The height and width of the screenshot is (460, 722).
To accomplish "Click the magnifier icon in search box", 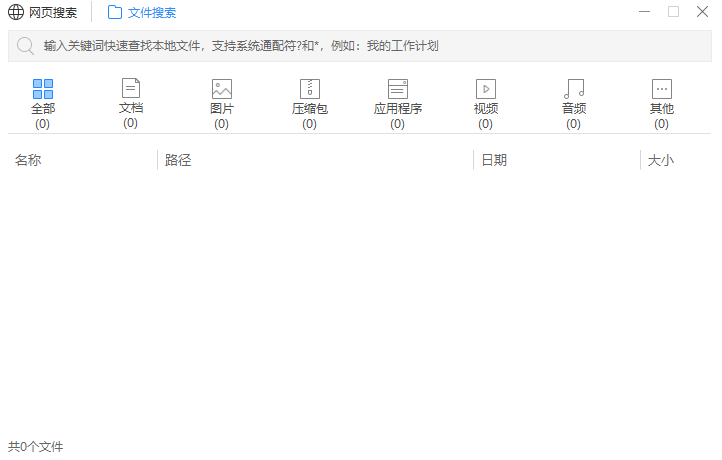I will [x=25, y=46].
